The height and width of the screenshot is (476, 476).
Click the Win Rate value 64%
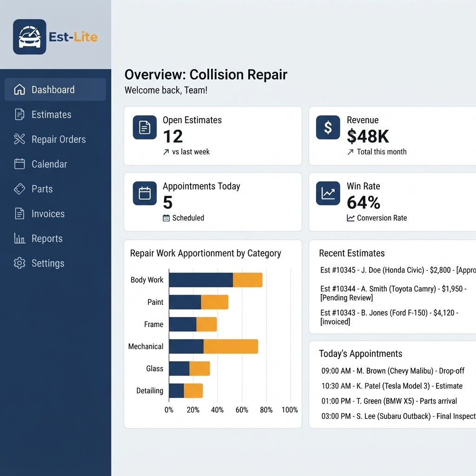click(x=364, y=203)
